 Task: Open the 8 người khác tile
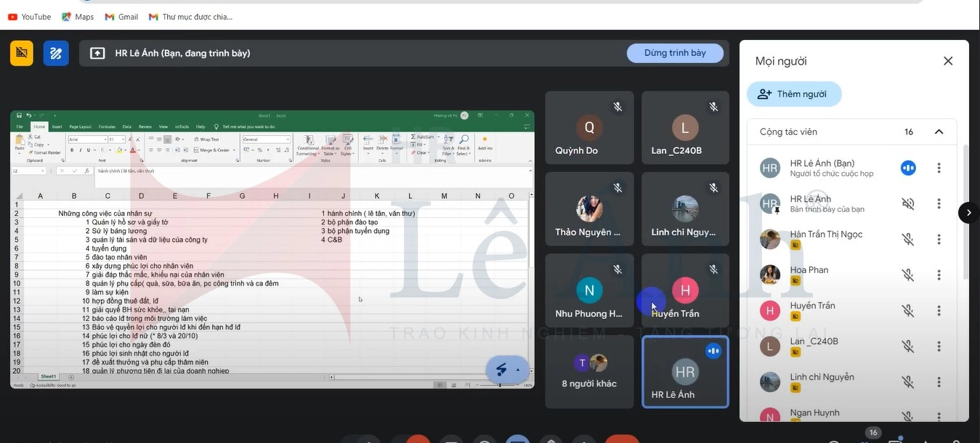pyautogui.click(x=589, y=371)
